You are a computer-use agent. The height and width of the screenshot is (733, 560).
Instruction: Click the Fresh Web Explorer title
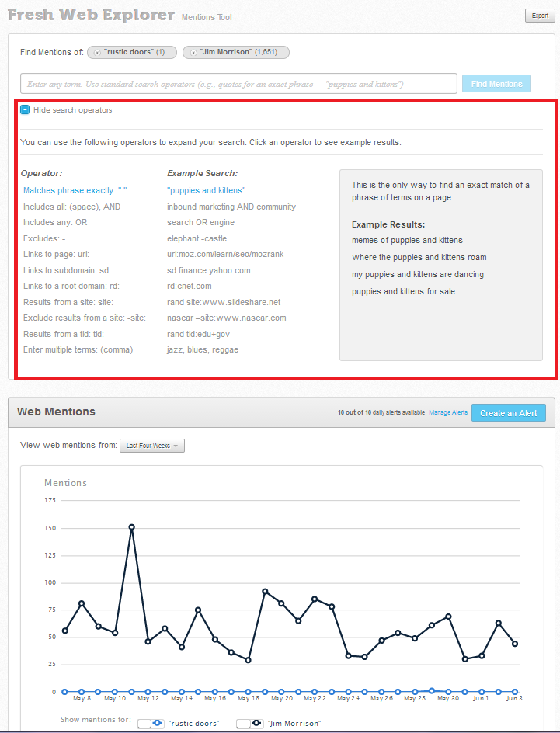(x=91, y=15)
